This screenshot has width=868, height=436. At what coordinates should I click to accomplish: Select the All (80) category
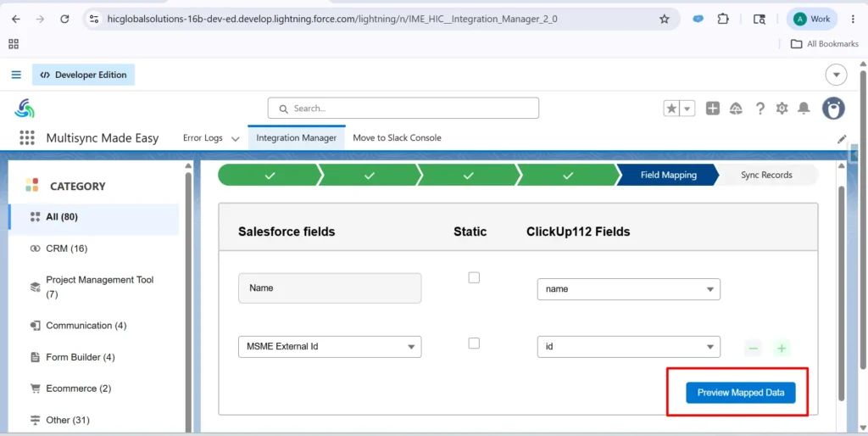93,216
